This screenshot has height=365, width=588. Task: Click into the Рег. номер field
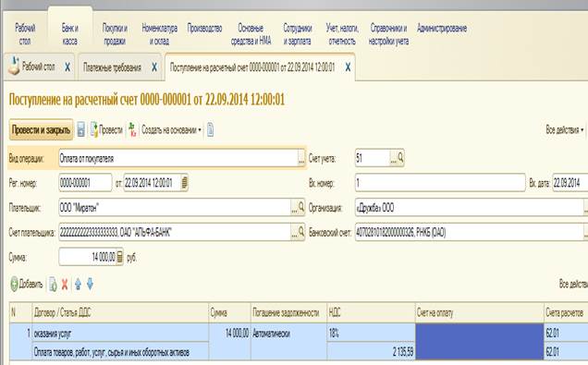pos(85,183)
